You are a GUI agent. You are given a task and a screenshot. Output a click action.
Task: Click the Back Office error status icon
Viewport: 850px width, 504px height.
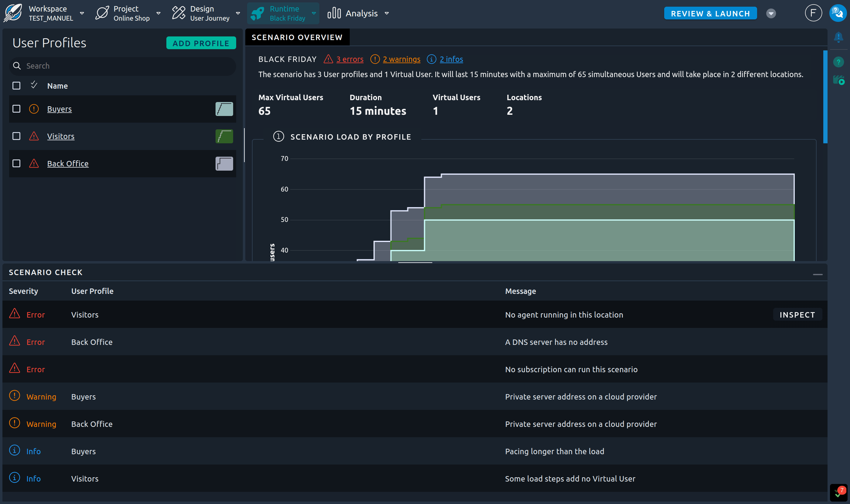point(34,164)
